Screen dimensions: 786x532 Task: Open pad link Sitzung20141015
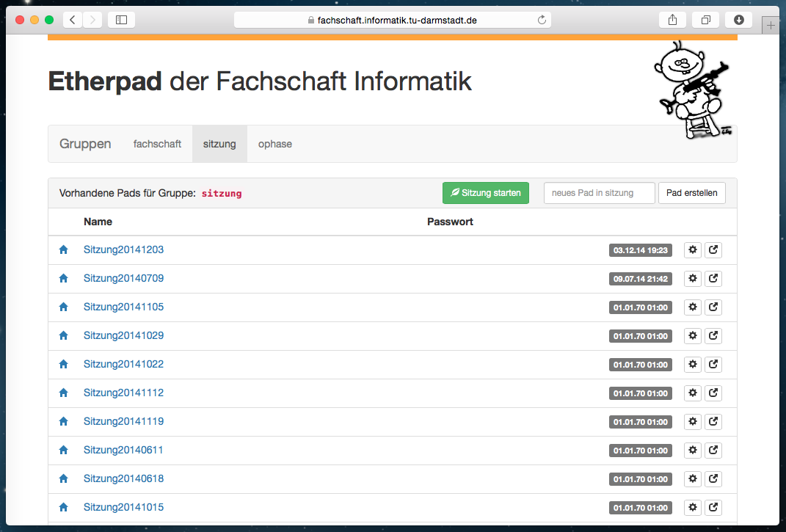123,507
